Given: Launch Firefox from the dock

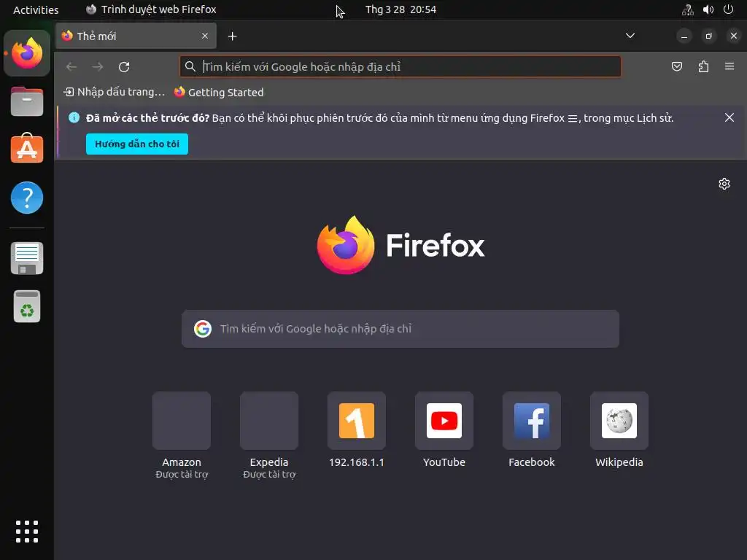Looking at the screenshot, I should point(27,53).
